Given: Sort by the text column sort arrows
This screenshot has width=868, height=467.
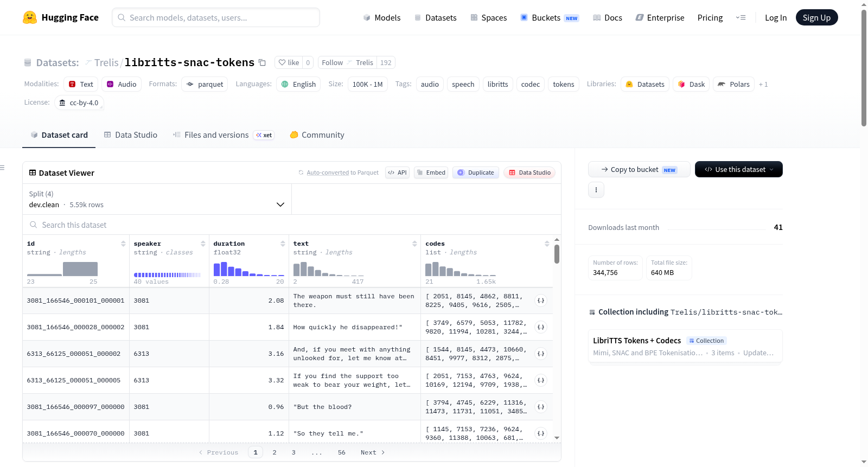Looking at the screenshot, I should pyautogui.click(x=414, y=244).
